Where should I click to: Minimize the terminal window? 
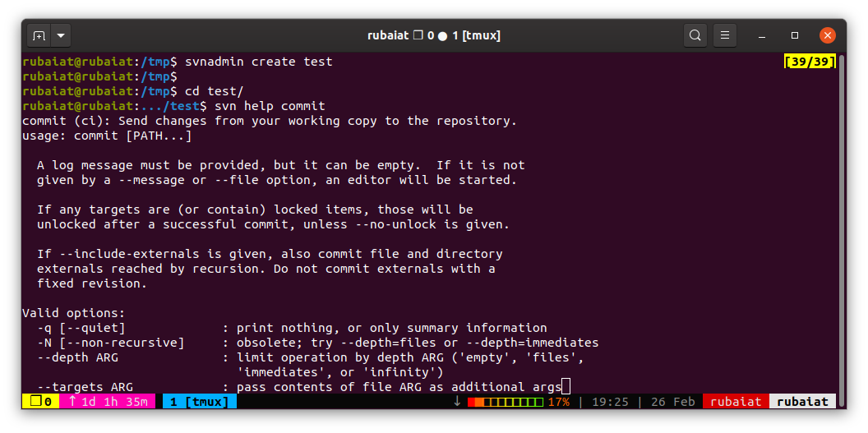point(762,35)
